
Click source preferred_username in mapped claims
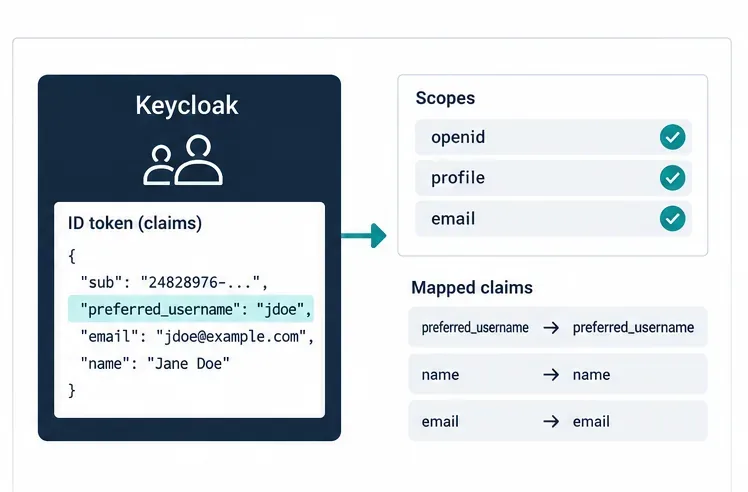(475, 328)
